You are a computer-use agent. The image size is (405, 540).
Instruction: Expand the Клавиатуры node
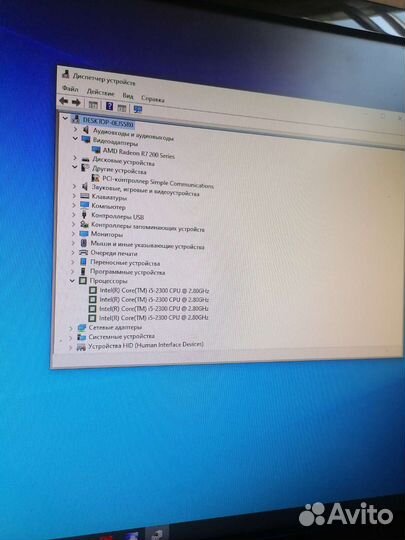[x=74, y=196]
